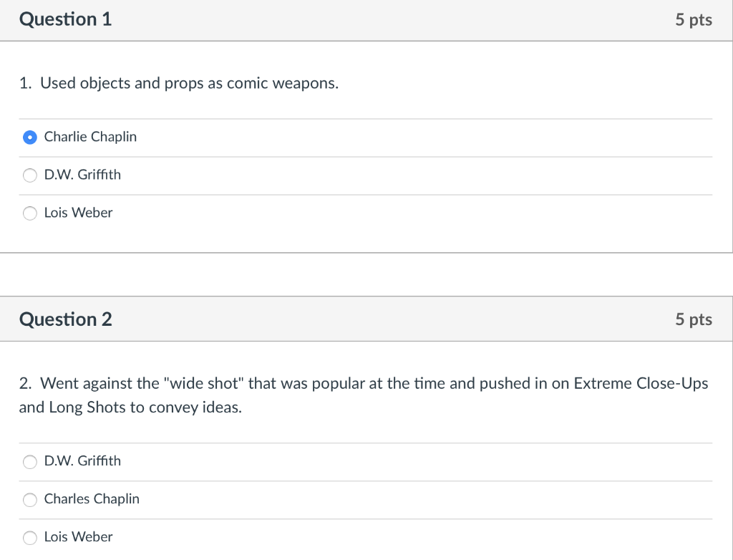Select Lois Weber for Question 2
This screenshot has height=560, width=733.
coord(30,537)
